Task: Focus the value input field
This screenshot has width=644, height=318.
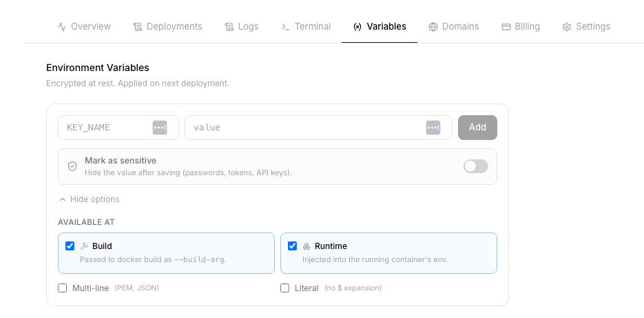Action: (318, 128)
